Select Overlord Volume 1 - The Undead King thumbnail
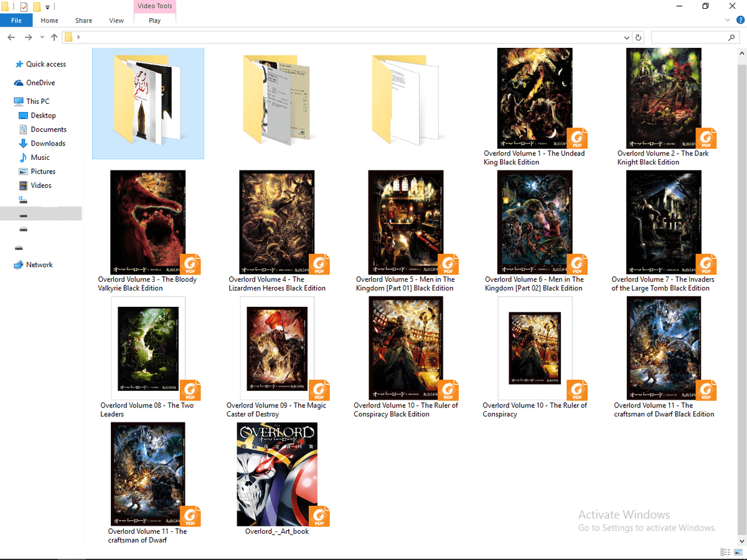 click(x=535, y=98)
